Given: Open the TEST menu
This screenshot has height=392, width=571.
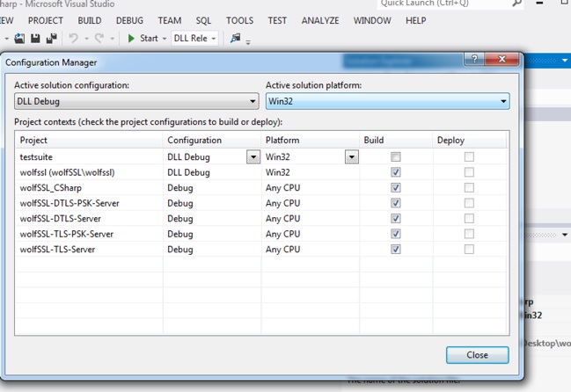Looking at the screenshot, I should coord(277,20).
